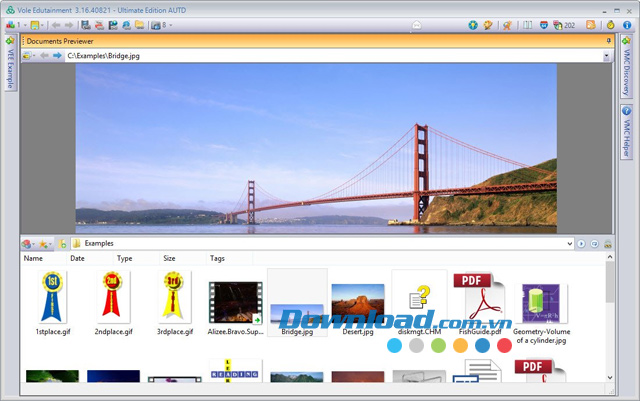Click the previewer gray back arrow
This screenshot has width=640, height=401.
click(44, 56)
